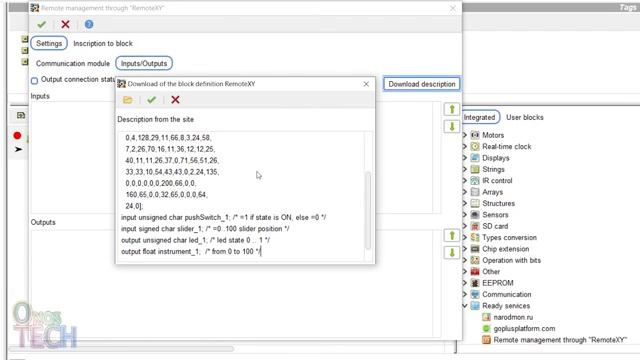The image size is (640, 360).
Task: Expand the Chip extension node
Action: point(465,249)
